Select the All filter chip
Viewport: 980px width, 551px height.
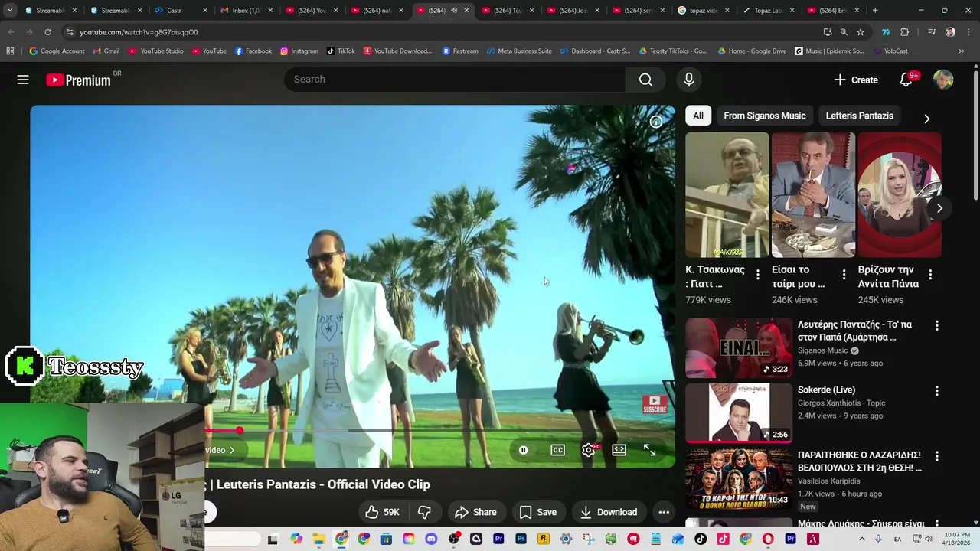tap(698, 116)
